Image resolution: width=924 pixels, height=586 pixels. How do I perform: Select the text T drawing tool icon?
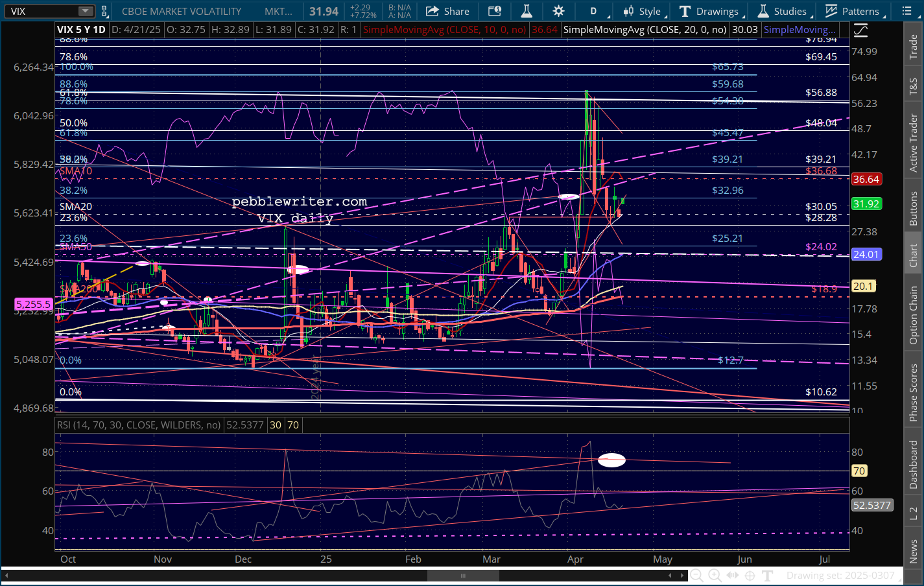point(768,576)
